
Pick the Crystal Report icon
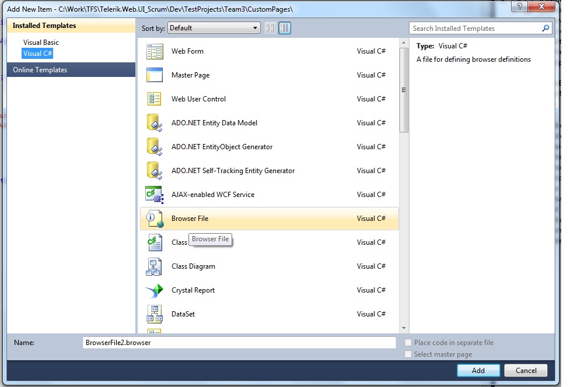click(x=155, y=290)
